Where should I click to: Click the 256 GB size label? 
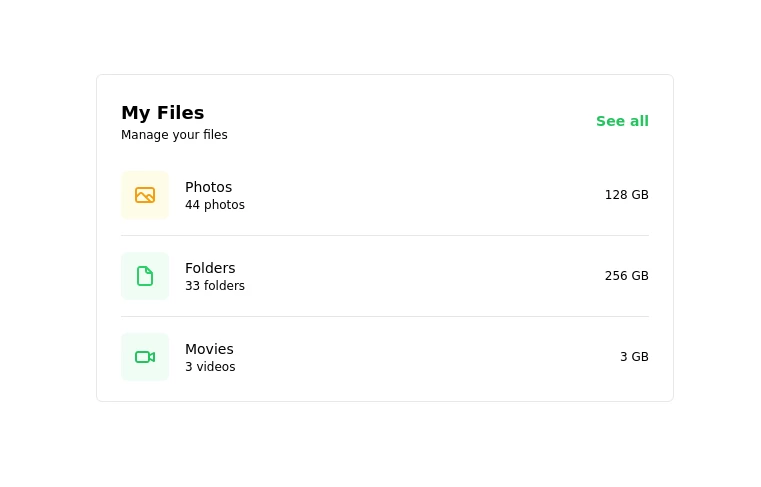[626, 276]
